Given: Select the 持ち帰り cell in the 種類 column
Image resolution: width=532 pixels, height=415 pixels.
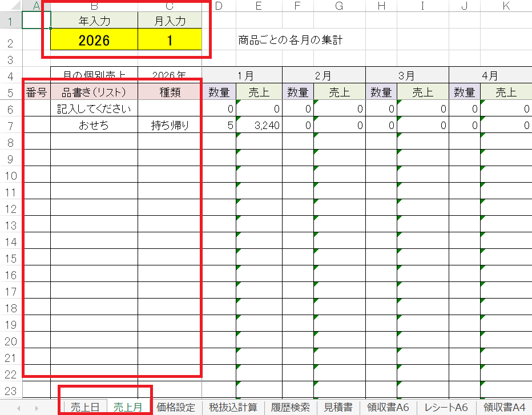Looking at the screenshot, I should (170, 126).
